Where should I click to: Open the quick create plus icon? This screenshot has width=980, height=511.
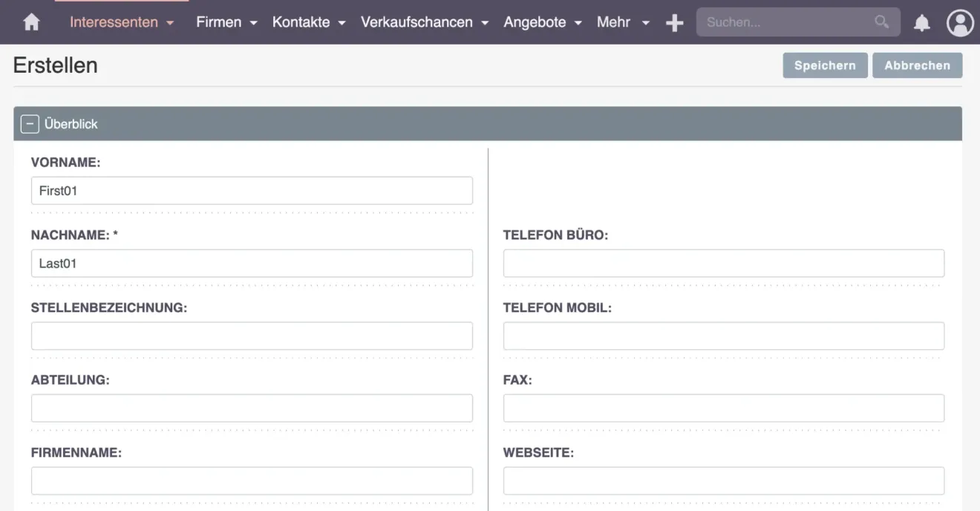pos(674,22)
